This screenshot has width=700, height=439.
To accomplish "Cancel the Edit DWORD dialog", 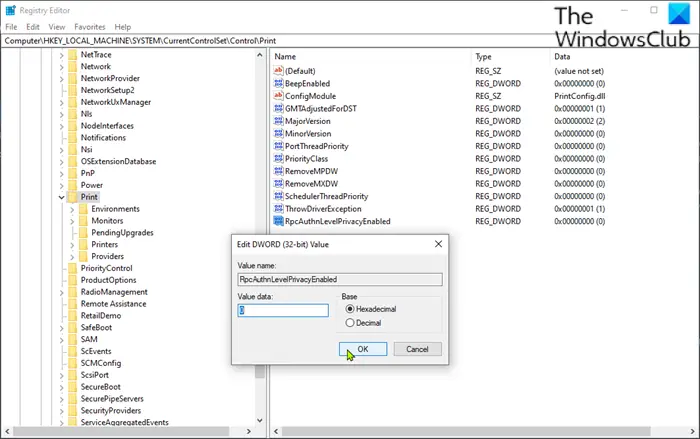I will pos(417,349).
